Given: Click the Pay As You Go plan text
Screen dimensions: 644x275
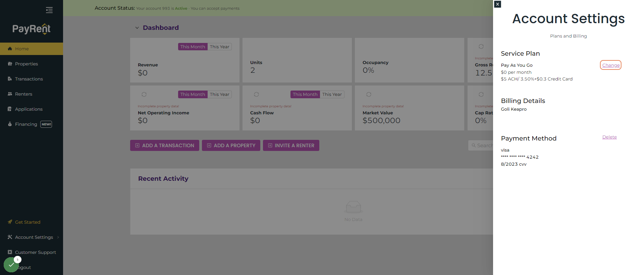Looking at the screenshot, I should point(517,65).
